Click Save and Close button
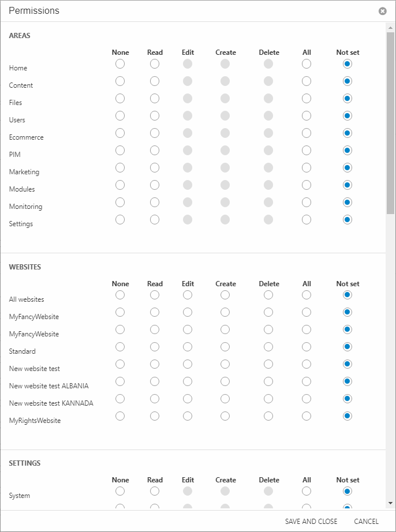The width and height of the screenshot is (396, 532). point(311,522)
